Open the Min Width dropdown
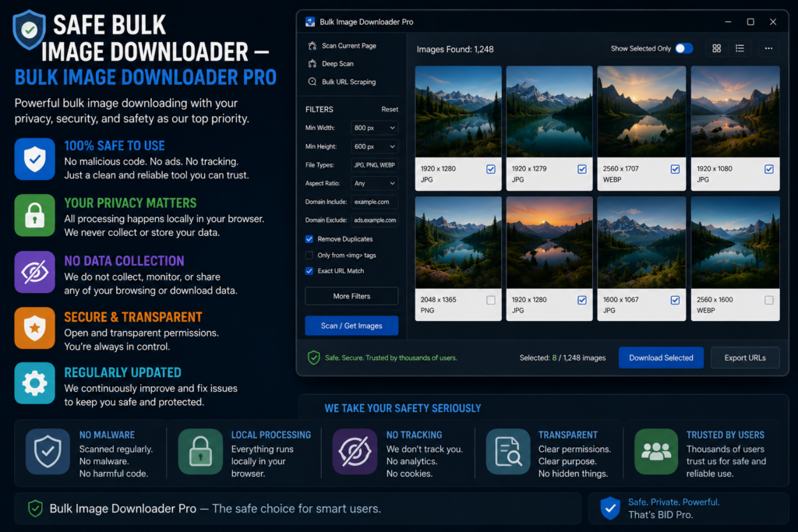The width and height of the screenshot is (798, 532). 375,128
